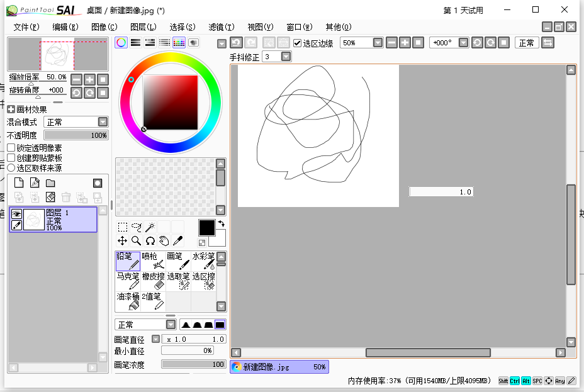Clear the current layer with eraser icon
This screenshot has width=584, height=392.
point(50,197)
